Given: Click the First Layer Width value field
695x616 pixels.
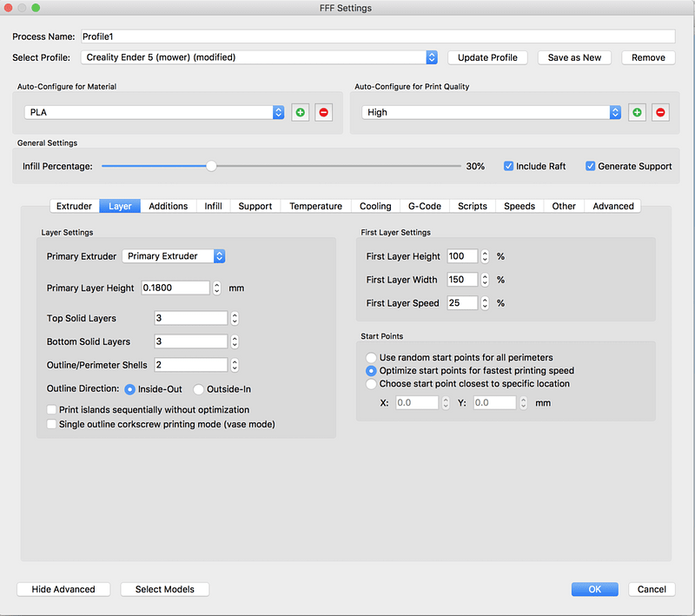Looking at the screenshot, I should [462, 280].
